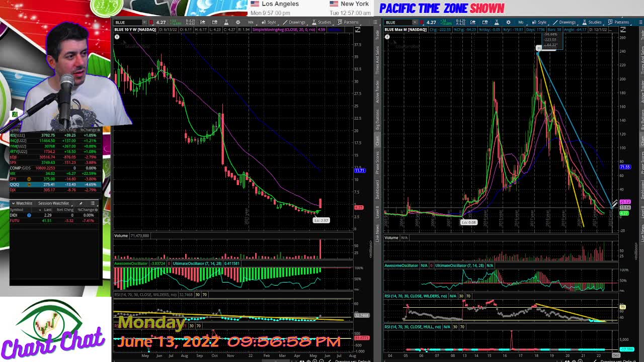Click the Lo: 2.87 label on left chart
The image size is (644, 362).
pyautogui.click(x=321, y=220)
